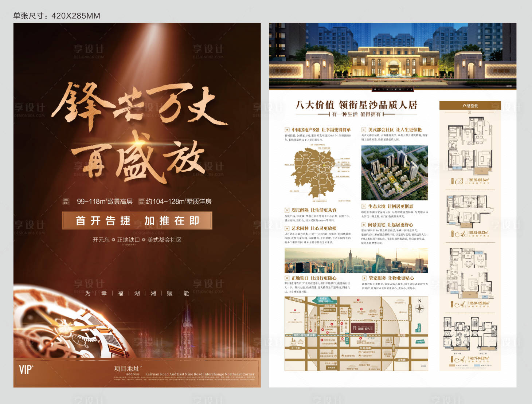Image resolution: width=532 pixels, height=404 pixels.
Task: Click the '咫尺醇熟 让生活更从容' heading
Action: coord(314,210)
